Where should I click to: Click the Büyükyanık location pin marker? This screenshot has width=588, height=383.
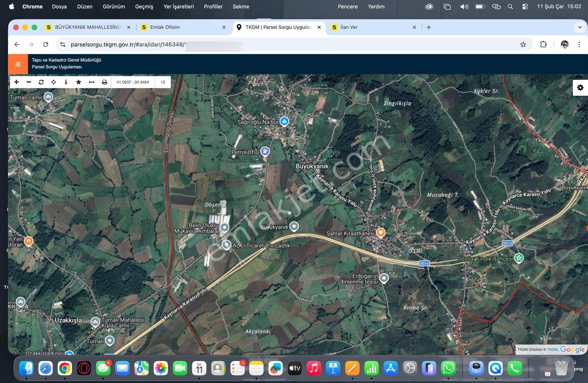click(x=294, y=226)
